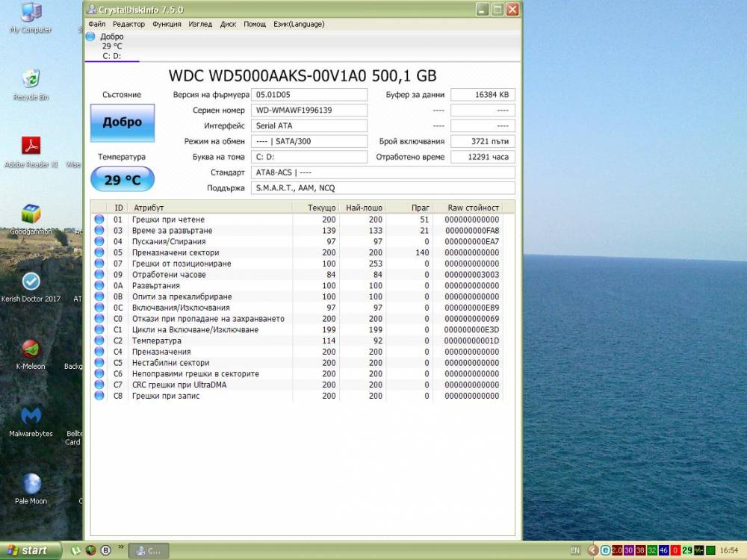Image resolution: width=747 pixels, height=560 pixels.
Task: Click the serial number field
Action: 309,110
